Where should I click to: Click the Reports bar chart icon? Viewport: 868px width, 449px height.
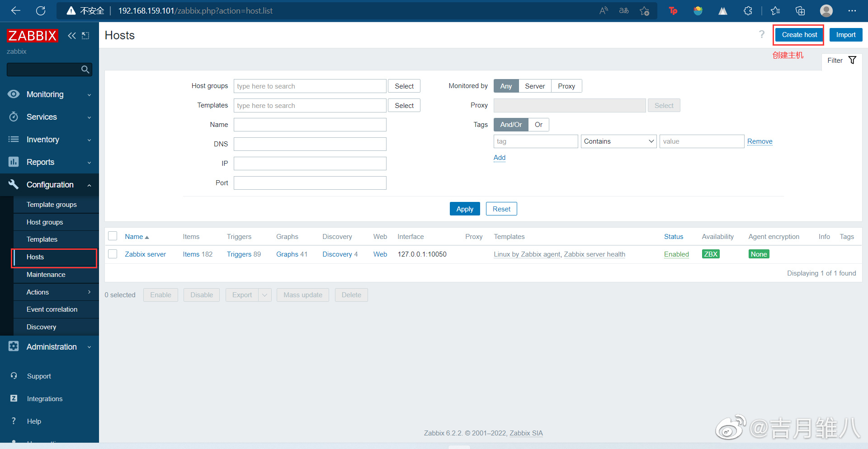pyautogui.click(x=14, y=162)
